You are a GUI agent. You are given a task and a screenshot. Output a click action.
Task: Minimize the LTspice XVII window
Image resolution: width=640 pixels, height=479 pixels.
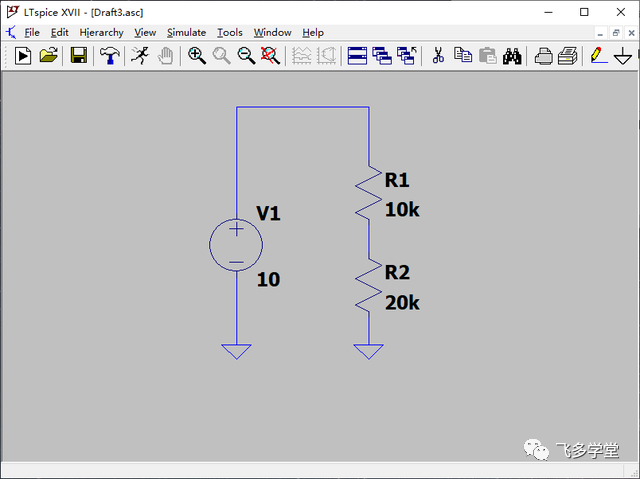pos(548,12)
